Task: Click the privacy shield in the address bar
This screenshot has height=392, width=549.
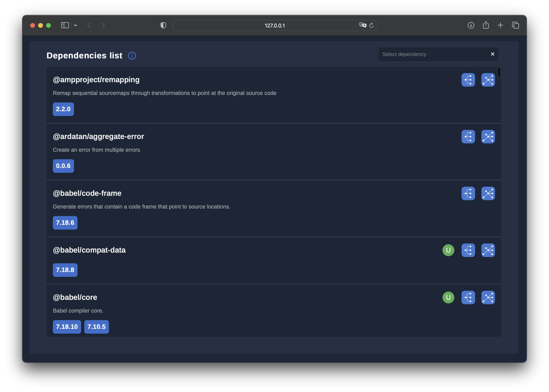Action: (163, 25)
